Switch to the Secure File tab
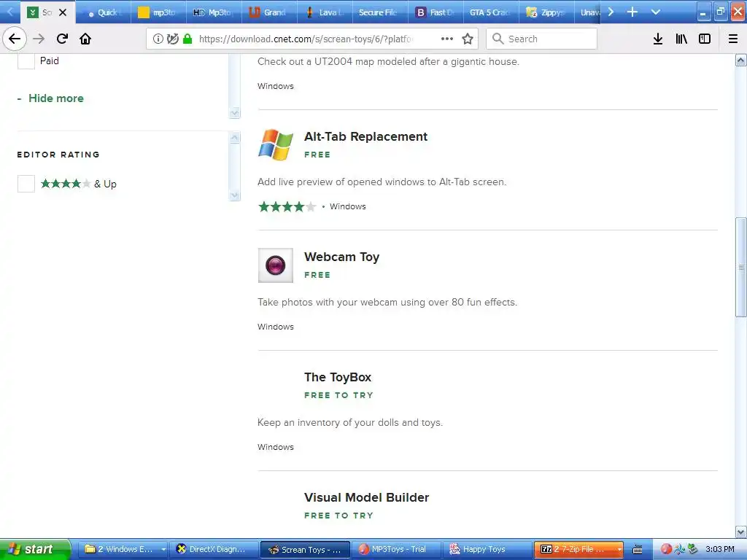This screenshot has height=560, width=747. pos(380,12)
